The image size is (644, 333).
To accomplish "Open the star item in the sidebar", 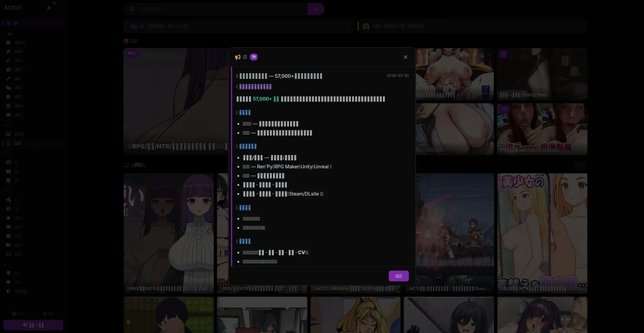I will click(33, 218).
